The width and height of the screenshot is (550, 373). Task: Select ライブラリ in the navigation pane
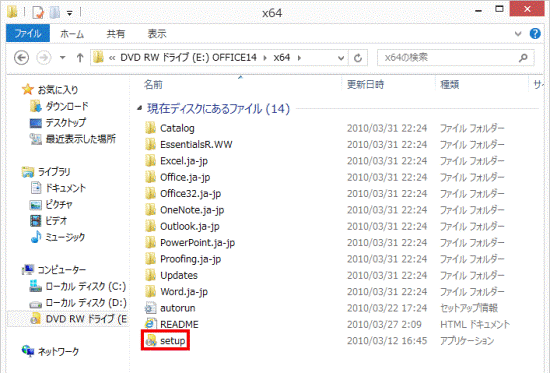pyautogui.click(x=46, y=172)
